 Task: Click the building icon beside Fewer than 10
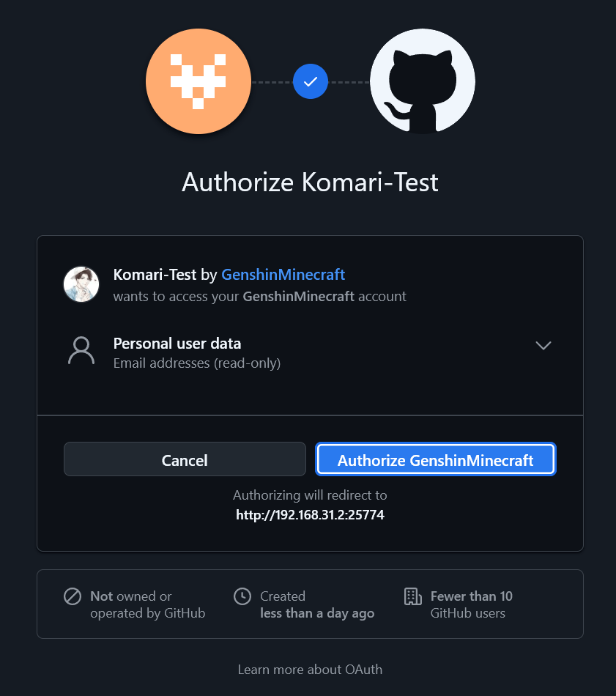pyautogui.click(x=413, y=596)
